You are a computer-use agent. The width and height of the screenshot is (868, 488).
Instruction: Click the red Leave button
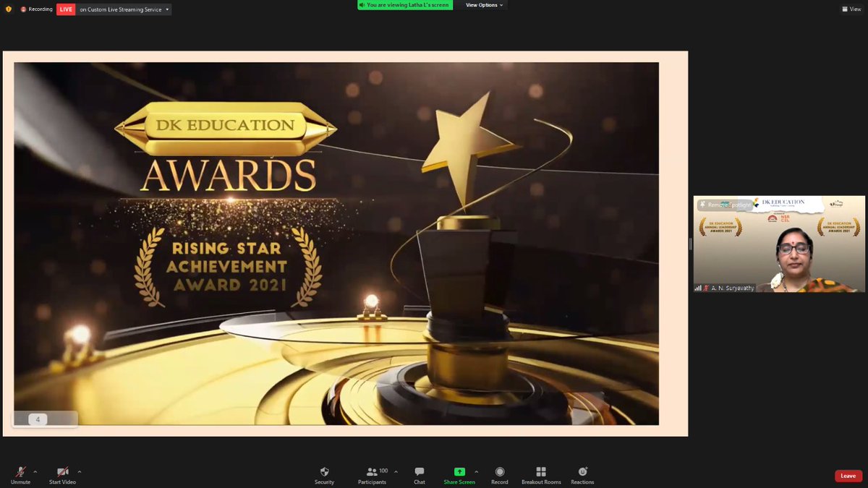tap(848, 476)
